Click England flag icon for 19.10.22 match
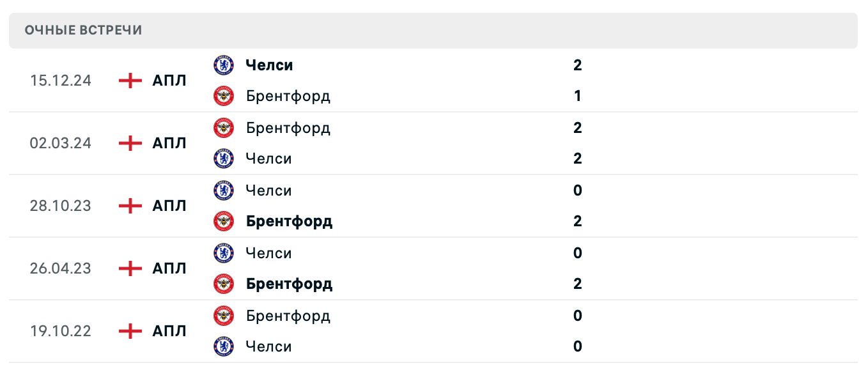 [130, 331]
